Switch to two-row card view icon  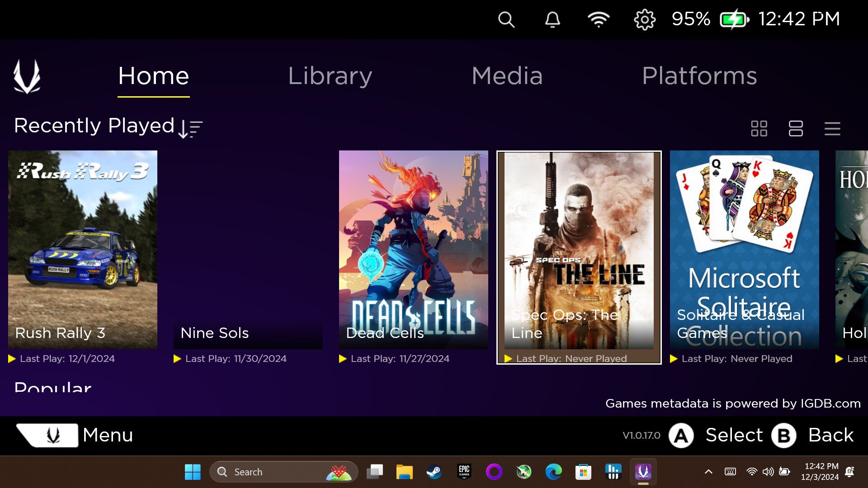pos(796,128)
